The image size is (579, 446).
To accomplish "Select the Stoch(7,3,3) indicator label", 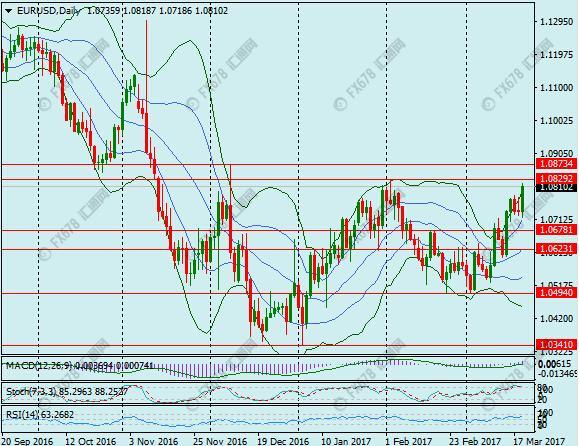I will click(x=31, y=391).
